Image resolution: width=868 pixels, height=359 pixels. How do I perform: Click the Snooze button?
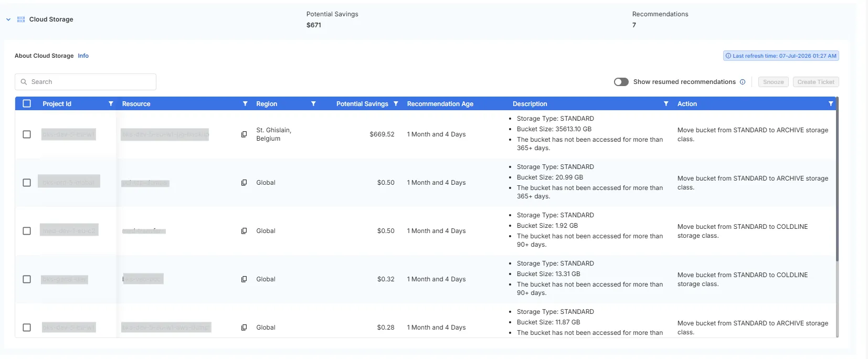(773, 82)
